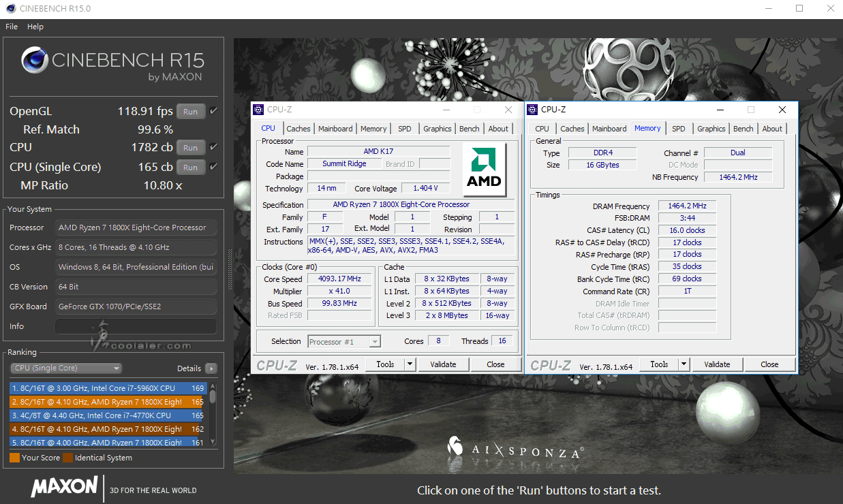Click the Tools button in right CPU-Z window
This screenshot has width=843, height=504.
click(x=659, y=364)
